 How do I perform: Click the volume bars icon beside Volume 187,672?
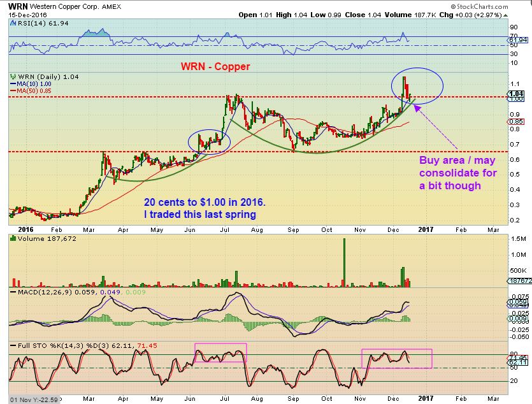13,238
